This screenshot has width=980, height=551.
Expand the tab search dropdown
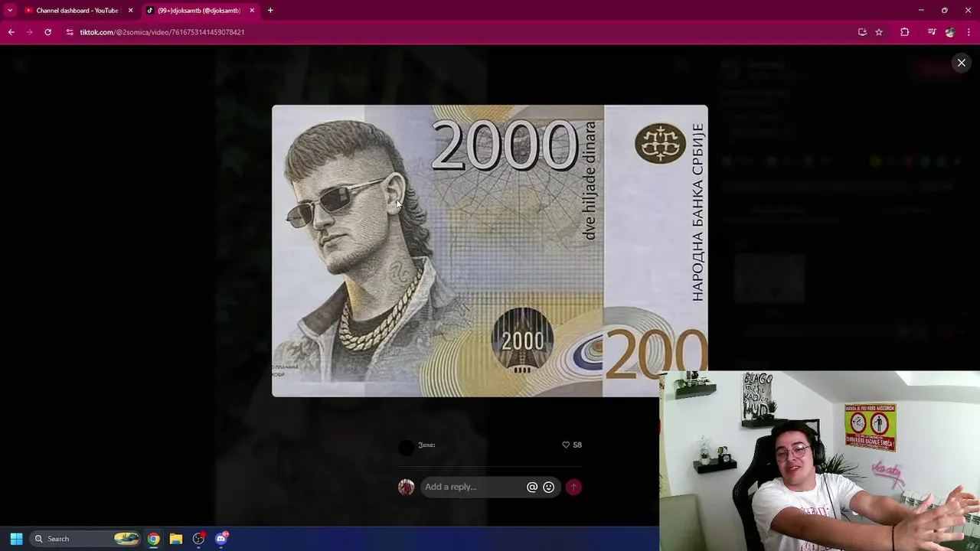[10, 11]
